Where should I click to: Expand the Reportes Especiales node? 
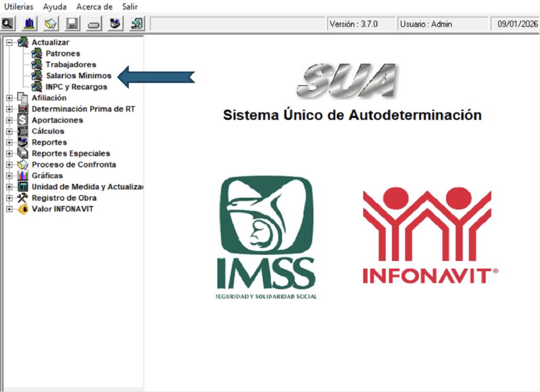point(9,153)
